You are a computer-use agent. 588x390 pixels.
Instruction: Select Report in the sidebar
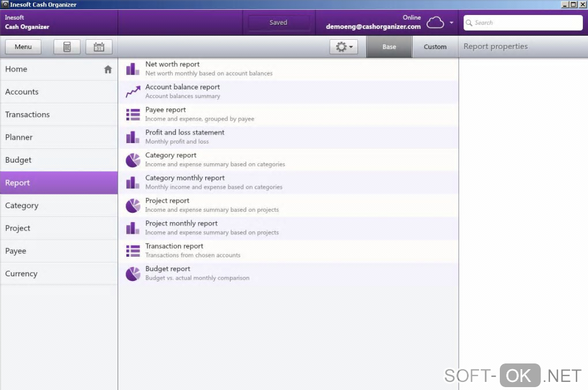point(59,183)
